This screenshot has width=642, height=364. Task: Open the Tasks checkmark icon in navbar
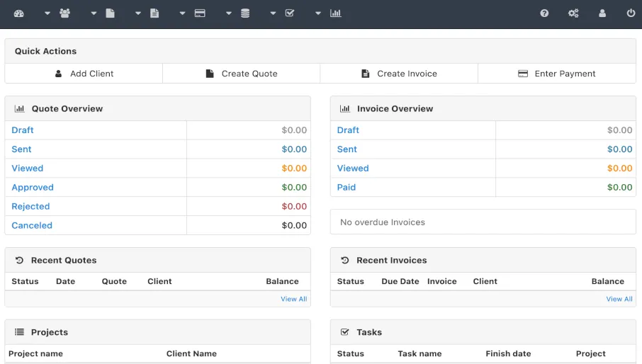tap(290, 13)
